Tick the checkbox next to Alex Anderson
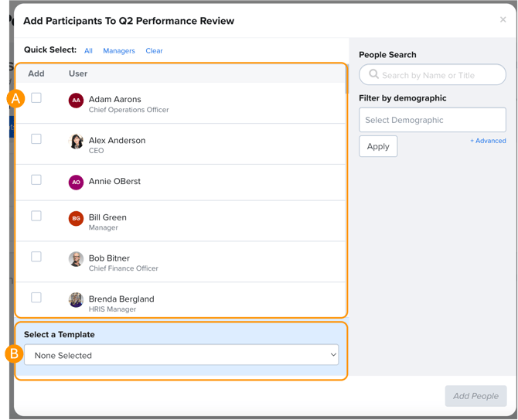This screenshot has height=420, width=518. coord(36,139)
